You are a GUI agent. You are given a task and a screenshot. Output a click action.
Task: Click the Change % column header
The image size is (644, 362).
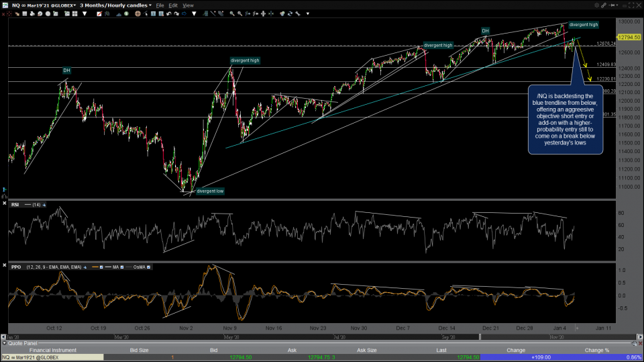597,350
